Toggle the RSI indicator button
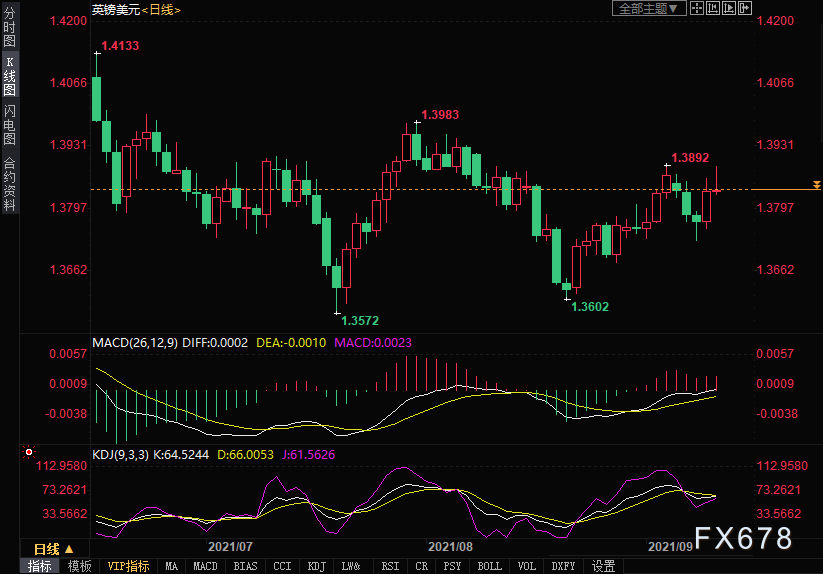823x574 pixels. pyautogui.click(x=389, y=566)
